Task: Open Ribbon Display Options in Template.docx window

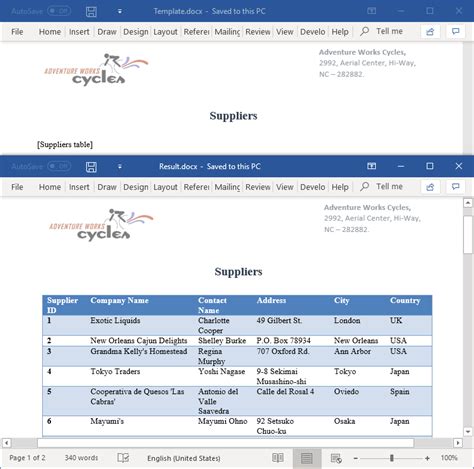Action: tap(372, 11)
